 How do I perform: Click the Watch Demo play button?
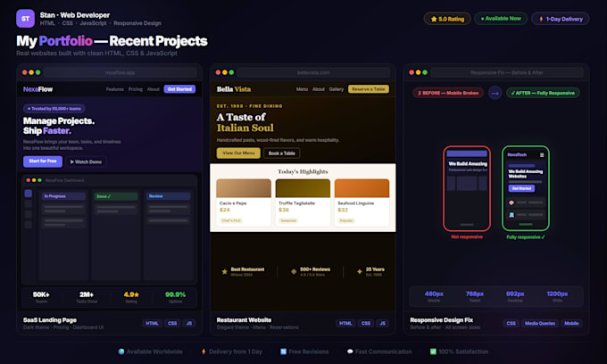point(86,161)
